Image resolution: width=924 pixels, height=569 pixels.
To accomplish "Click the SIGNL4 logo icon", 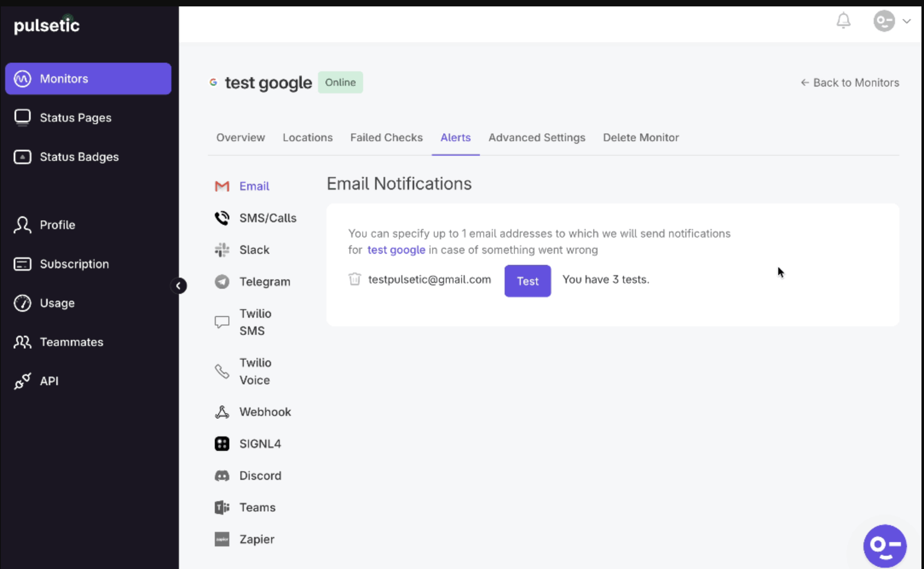I will click(222, 444).
